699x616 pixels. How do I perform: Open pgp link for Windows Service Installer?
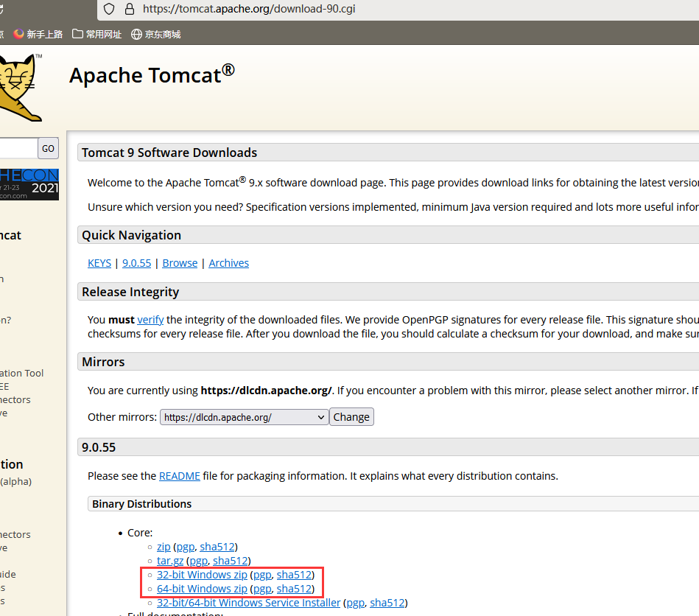pos(355,603)
